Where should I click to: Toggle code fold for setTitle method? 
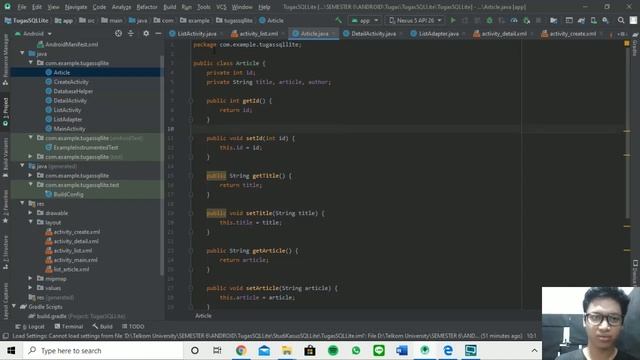point(191,213)
